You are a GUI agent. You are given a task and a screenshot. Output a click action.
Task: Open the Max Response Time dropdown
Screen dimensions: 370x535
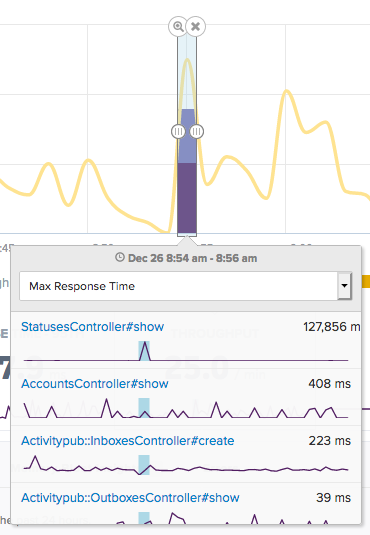(x=185, y=286)
